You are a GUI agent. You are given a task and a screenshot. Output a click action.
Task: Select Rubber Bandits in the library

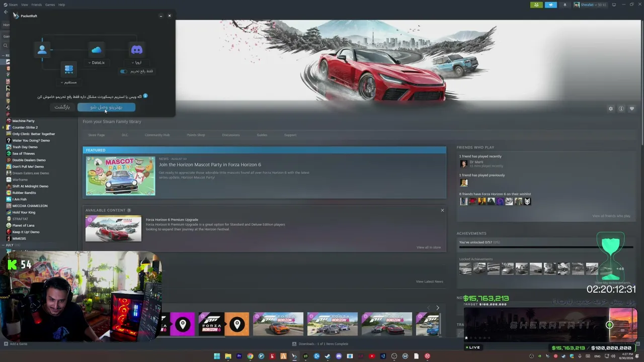(24, 193)
